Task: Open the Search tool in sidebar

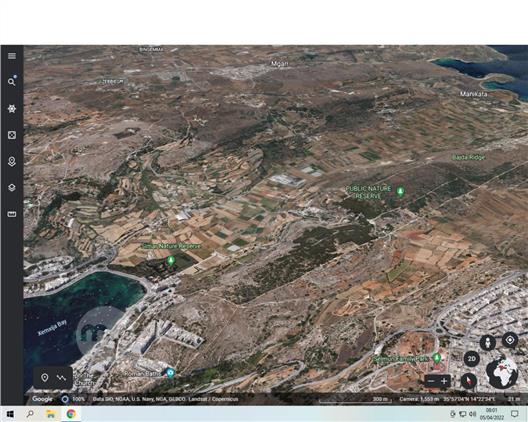Action: [12, 82]
